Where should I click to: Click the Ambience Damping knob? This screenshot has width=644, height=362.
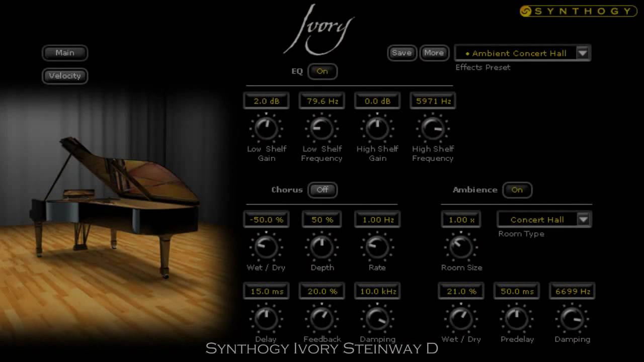[572, 318]
